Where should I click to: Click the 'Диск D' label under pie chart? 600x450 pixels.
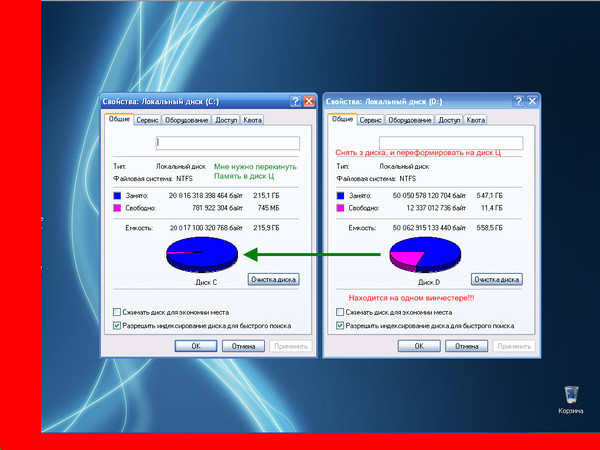pyautogui.click(x=429, y=282)
